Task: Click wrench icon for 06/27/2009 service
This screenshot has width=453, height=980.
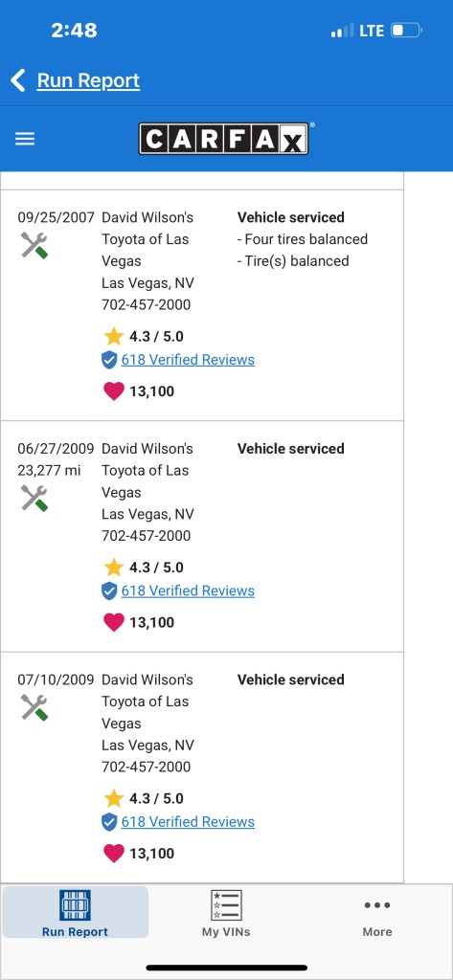Action: coord(34,498)
